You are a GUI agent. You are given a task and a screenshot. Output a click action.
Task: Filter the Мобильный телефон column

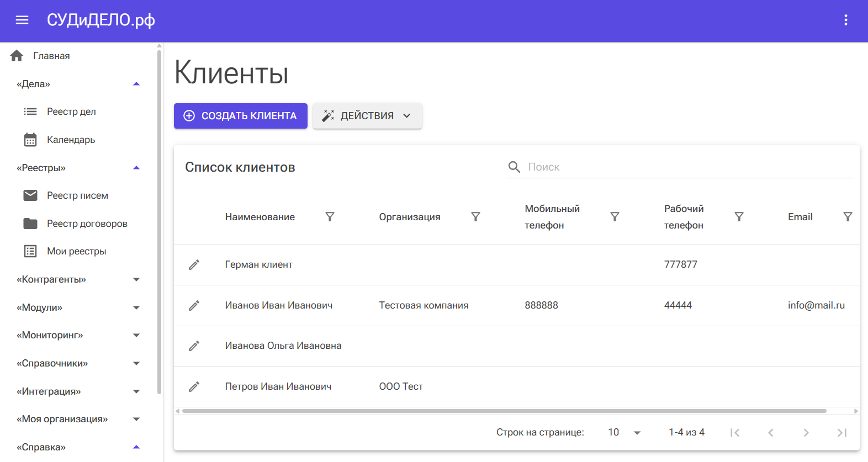click(615, 217)
